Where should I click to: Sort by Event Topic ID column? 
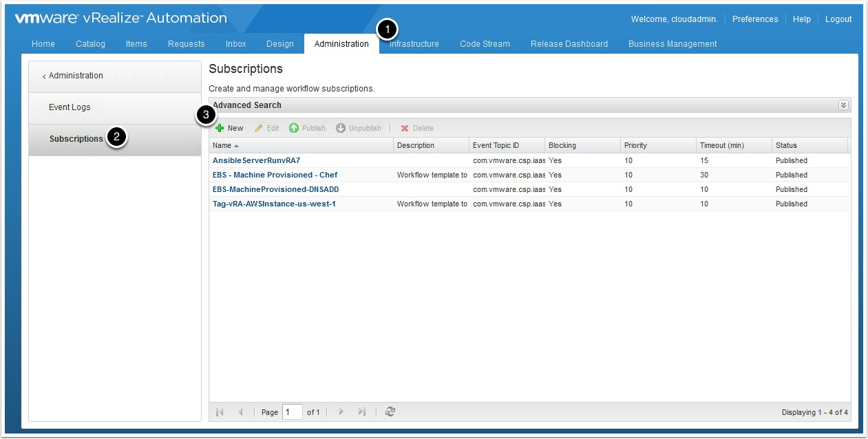coord(507,145)
